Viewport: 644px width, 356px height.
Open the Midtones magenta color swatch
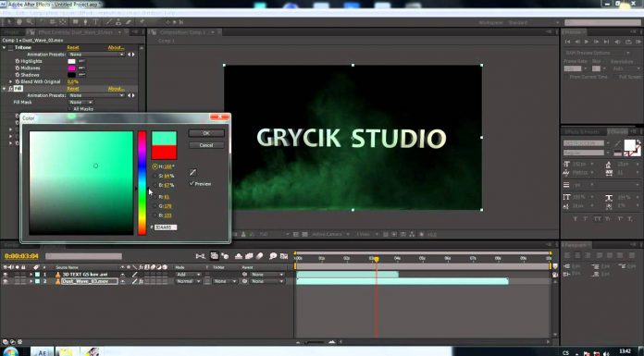tap(72, 68)
